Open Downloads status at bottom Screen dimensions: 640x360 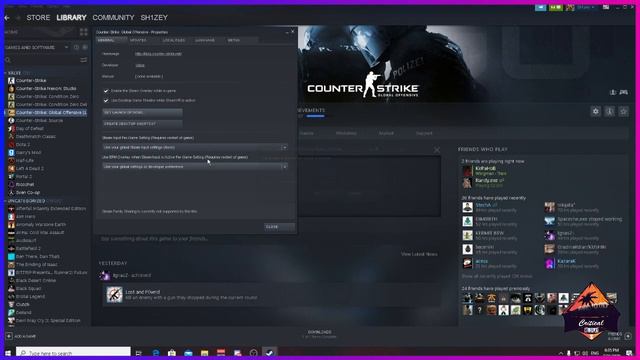point(320,334)
